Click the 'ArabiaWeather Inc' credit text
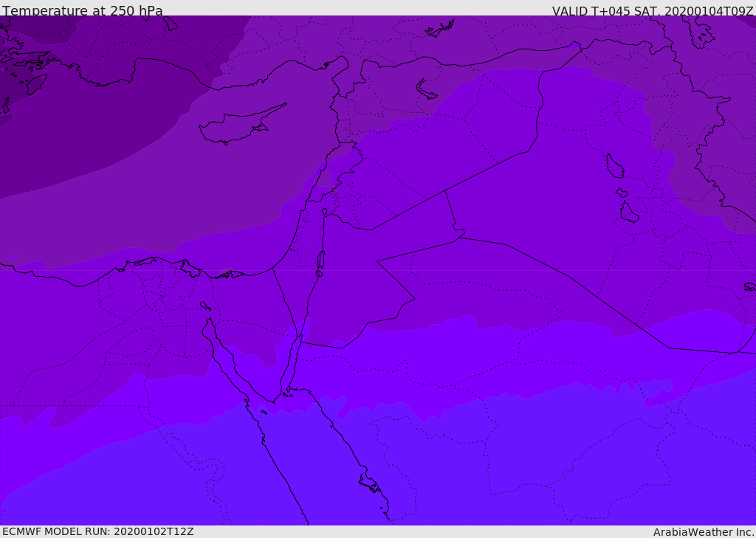The width and height of the screenshot is (756, 538). (703, 532)
